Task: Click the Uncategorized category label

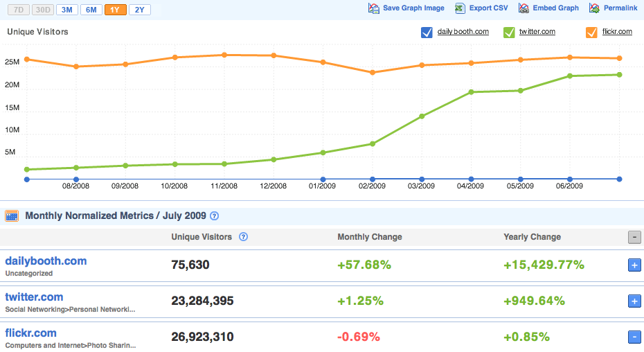Action: click(x=29, y=274)
